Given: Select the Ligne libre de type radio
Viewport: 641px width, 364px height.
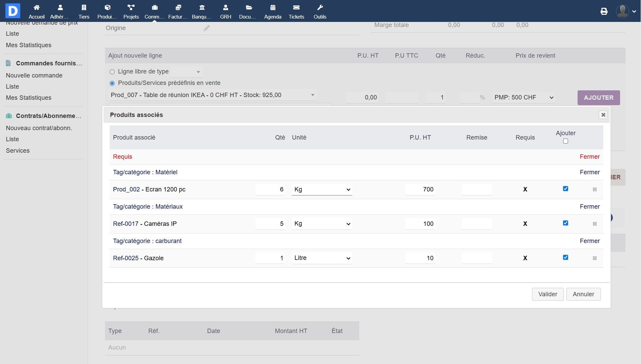Looking at the screenshot, I should (x=112, y=72).
